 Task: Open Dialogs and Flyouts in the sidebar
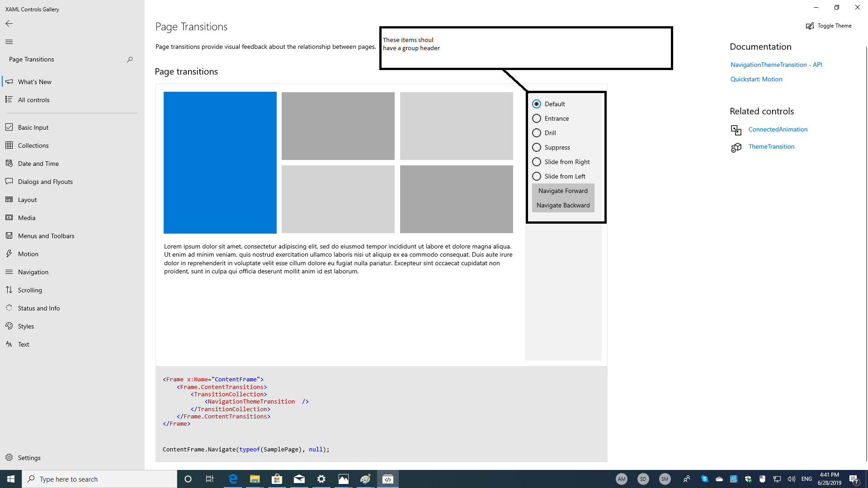pyautogui.click(x=45, y=181)
